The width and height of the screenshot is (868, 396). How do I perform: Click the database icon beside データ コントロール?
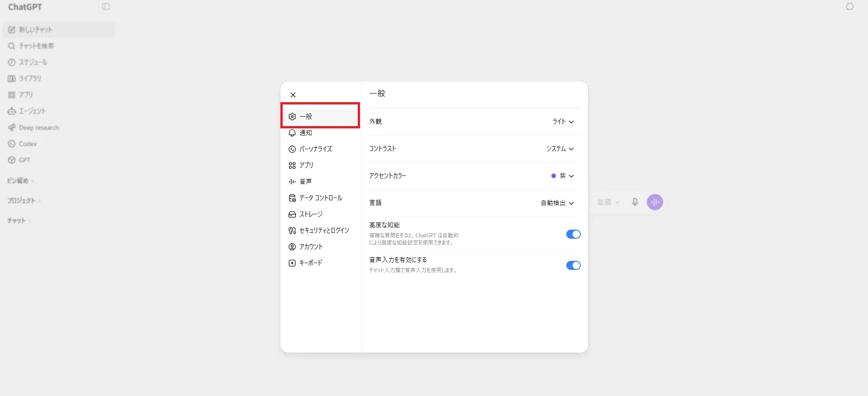(x=292, y=198)
